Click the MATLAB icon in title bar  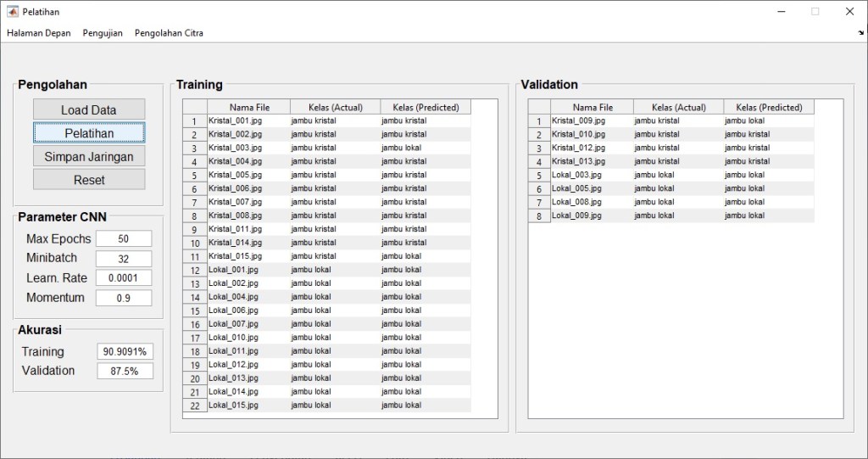point(12,12)
